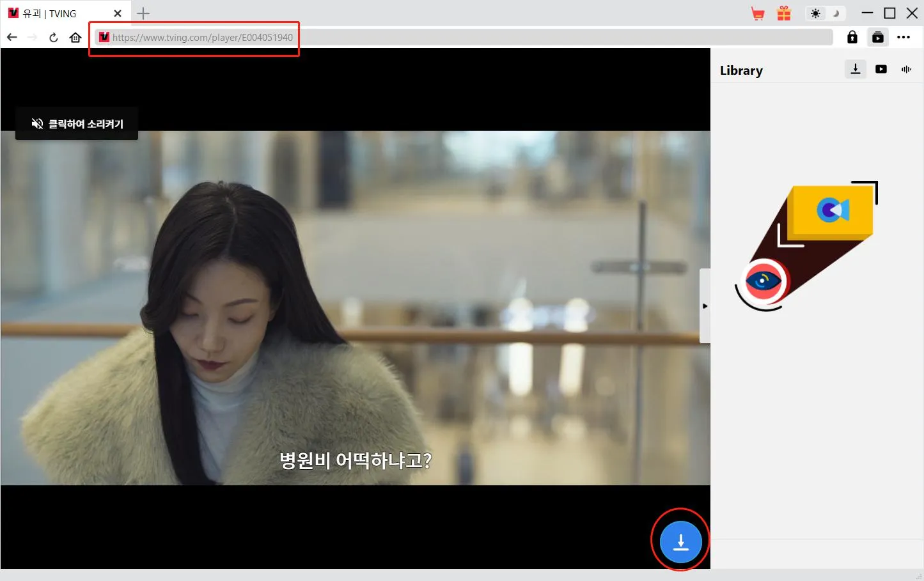Unmute video via 클릭하여 소리켜기 button
The height and width of the screenshot is (581, 924).
(77, 123)
